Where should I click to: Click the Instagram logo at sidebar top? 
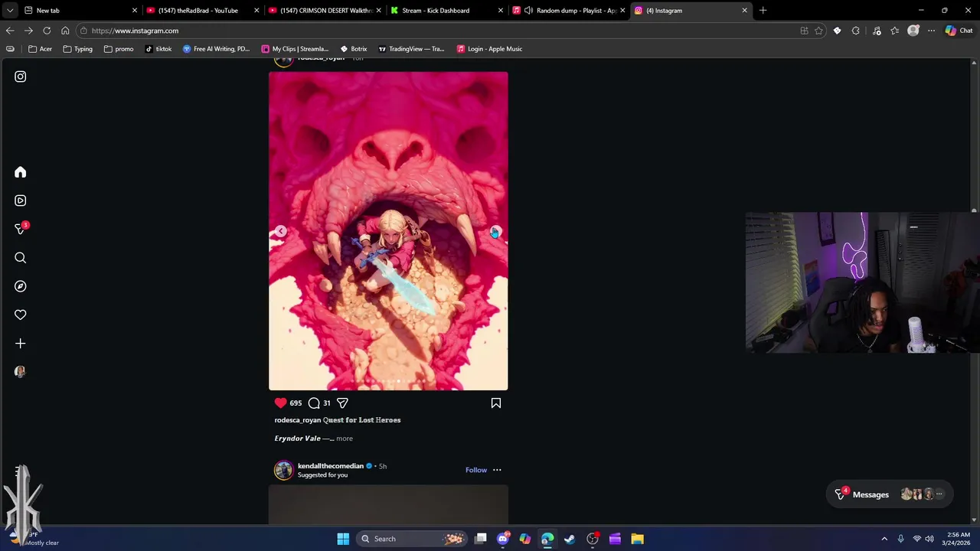coord(20,77)
